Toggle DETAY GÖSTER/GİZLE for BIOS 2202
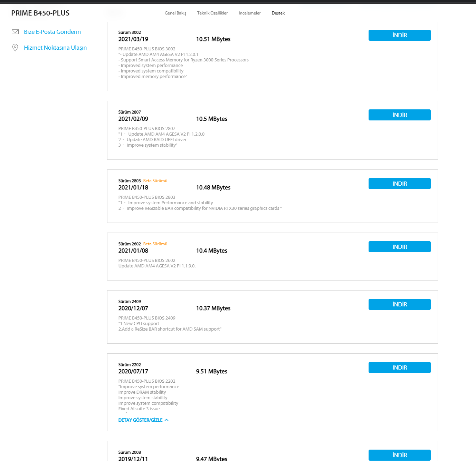 [141, 420]
